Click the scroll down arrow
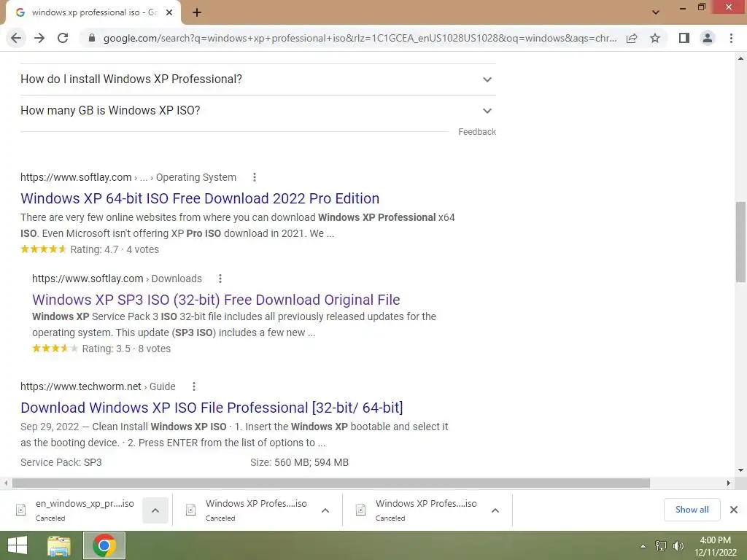The image size is (747, 560). [740, 470]
